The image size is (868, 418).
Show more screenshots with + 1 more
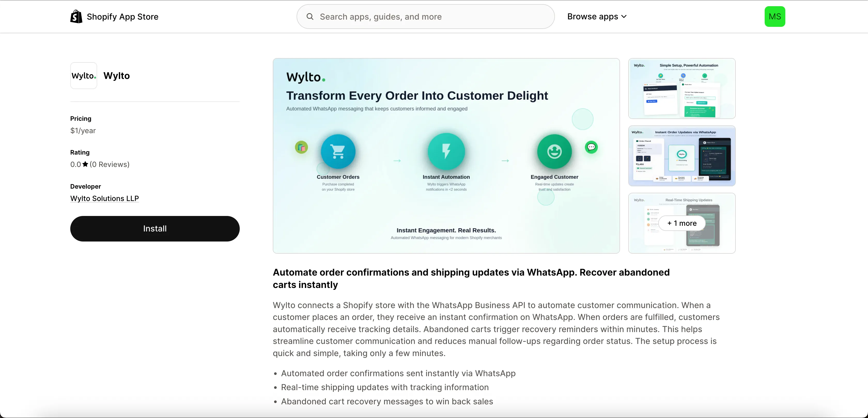click(x=682, y=223)
